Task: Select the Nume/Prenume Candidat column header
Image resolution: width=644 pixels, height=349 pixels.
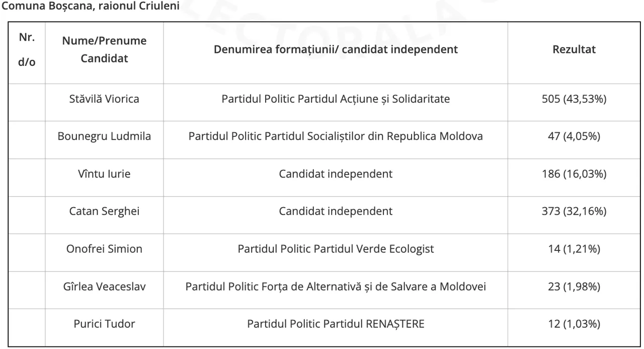Action: [104, 49]
